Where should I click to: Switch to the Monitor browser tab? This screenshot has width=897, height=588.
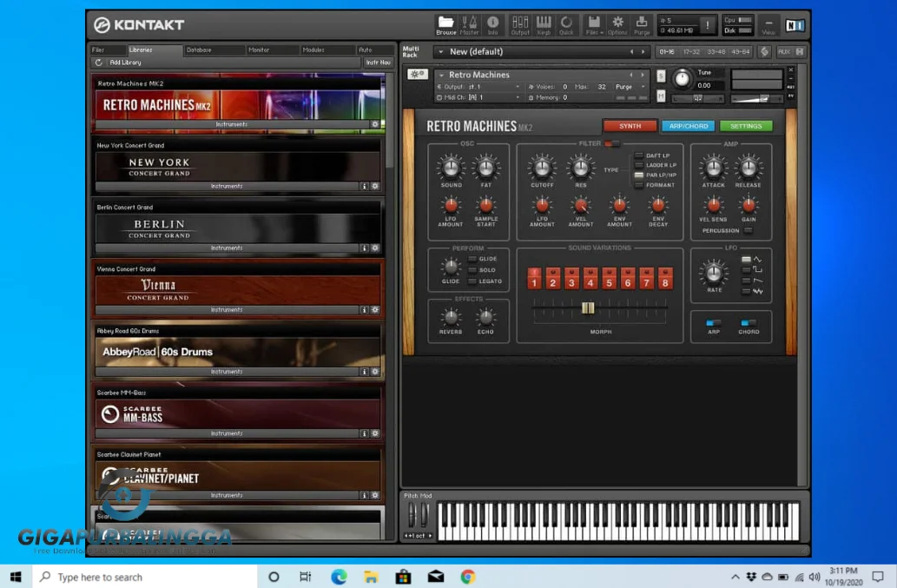pyautogui.click(x=273, y=50)
